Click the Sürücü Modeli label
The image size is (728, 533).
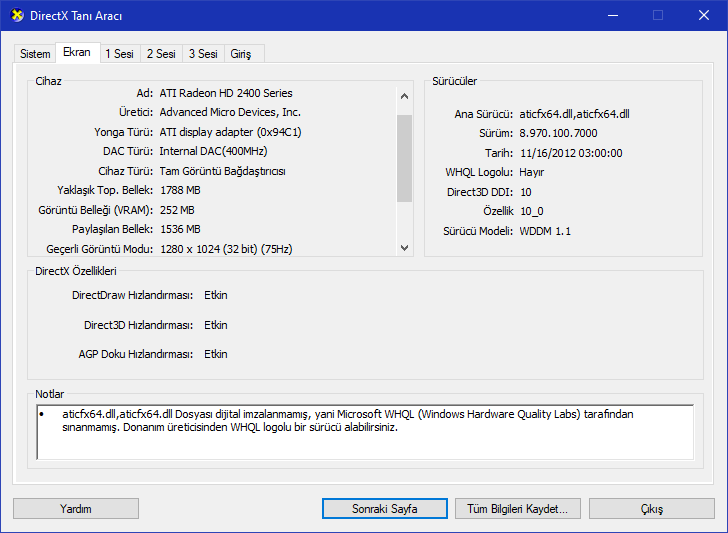point(478,231)
